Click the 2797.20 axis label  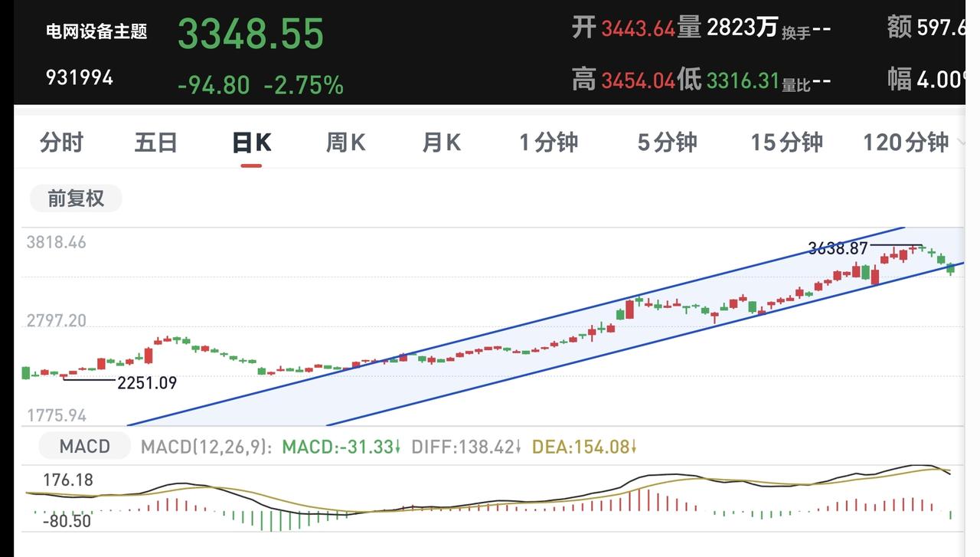tap(57, 320)
